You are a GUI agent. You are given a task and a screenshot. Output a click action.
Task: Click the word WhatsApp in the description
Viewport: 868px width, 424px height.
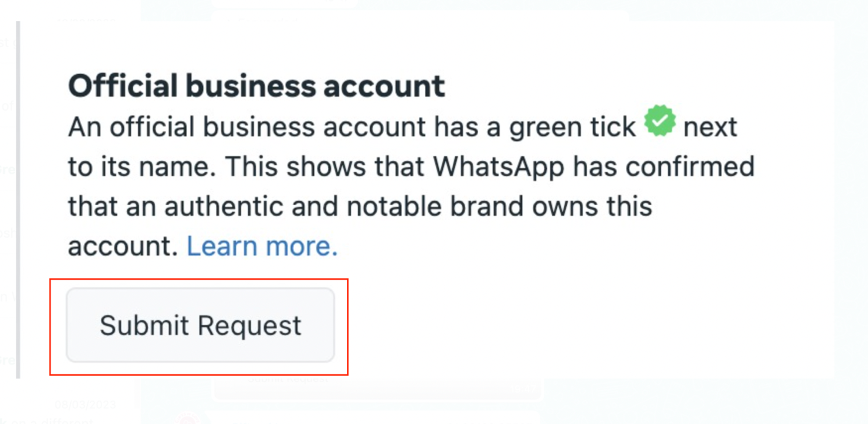[x=499, y=167]
